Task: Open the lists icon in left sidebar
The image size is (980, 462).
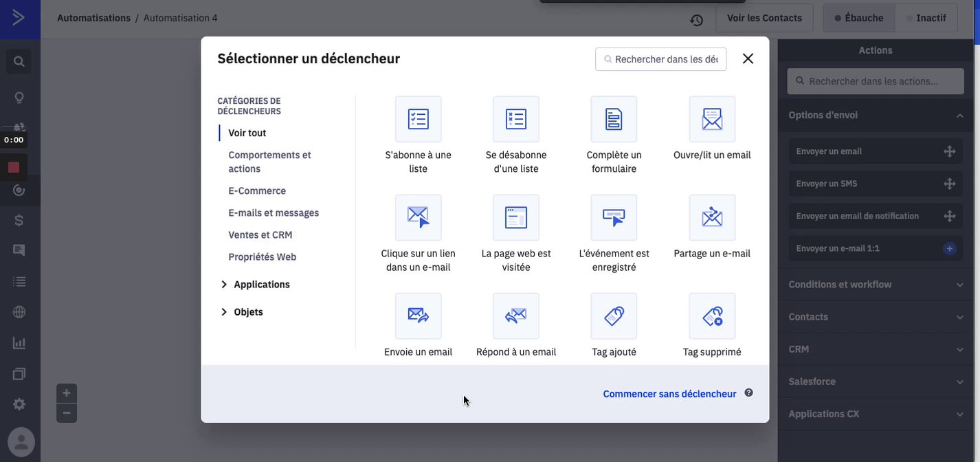Action: [x=19, y=281]
